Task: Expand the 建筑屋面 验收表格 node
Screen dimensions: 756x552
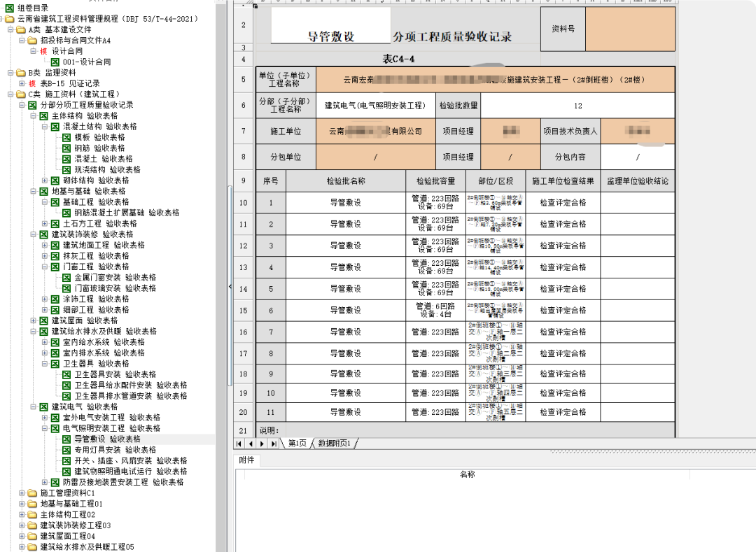Action: (34, 320)
